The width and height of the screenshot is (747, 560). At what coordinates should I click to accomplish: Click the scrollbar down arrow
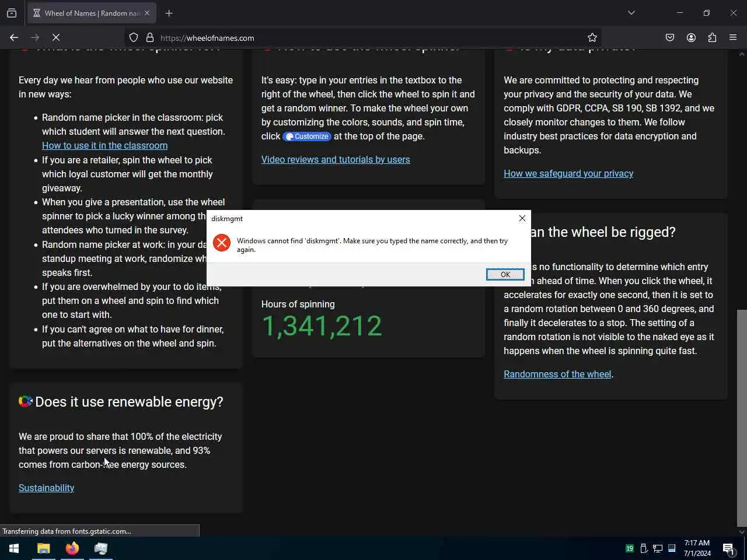(x=742, y=531)
